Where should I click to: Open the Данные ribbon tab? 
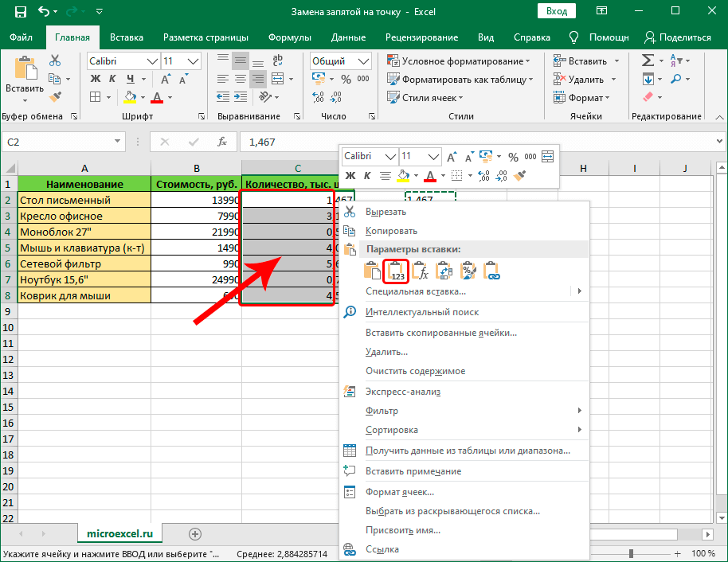point(348,37)
